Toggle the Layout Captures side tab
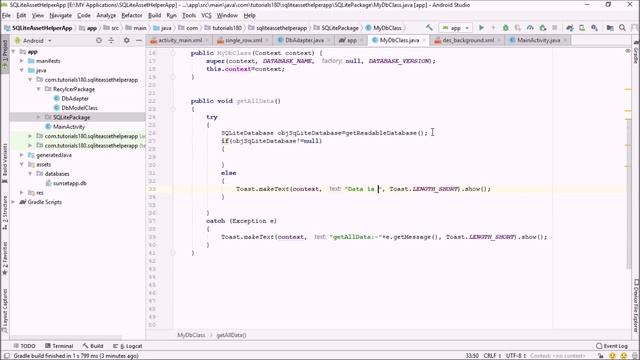 coord(4,310)
